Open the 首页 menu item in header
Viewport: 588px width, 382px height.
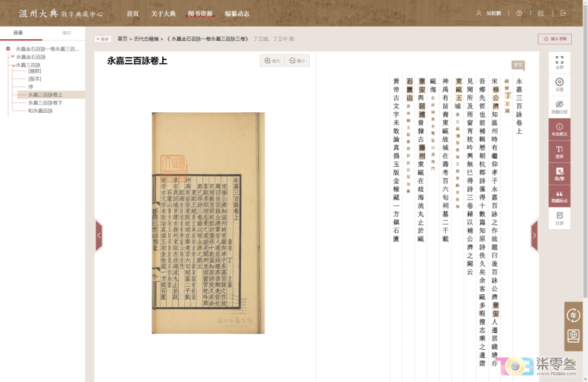coord(132,14)
